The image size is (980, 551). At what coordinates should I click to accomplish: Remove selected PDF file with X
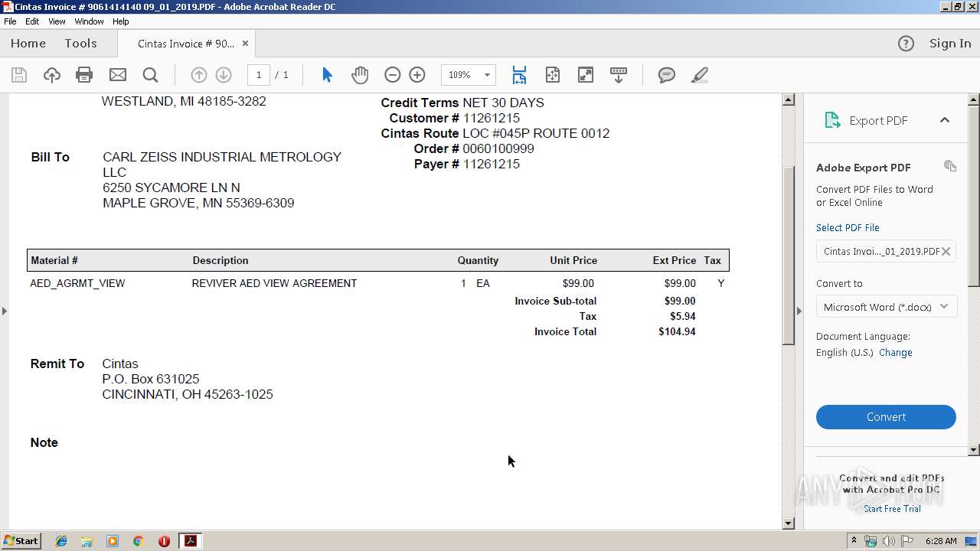tap(946, 251)
